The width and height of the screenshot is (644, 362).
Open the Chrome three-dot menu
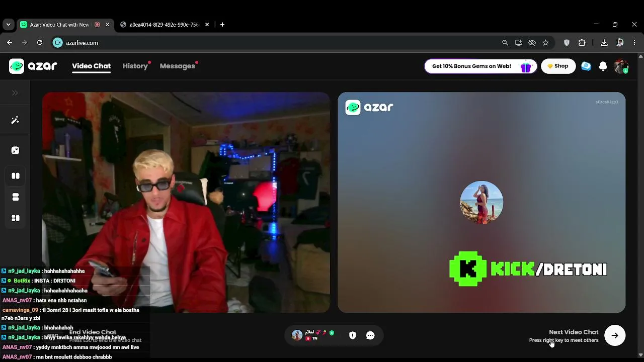click(x=634, y=43)
